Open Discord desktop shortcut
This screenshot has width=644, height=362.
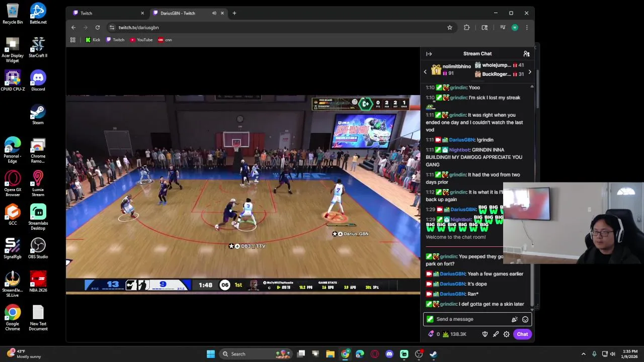click(x=38, y=81)
